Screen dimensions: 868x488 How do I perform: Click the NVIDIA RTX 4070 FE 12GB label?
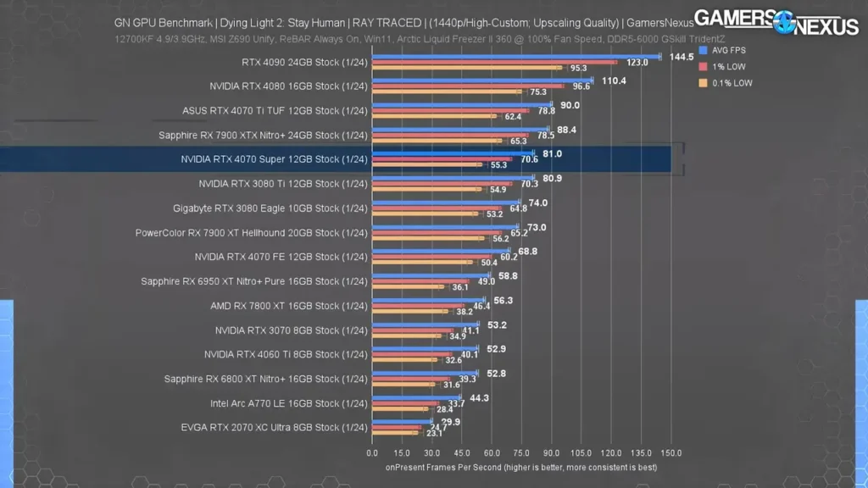tap(281, 257)
